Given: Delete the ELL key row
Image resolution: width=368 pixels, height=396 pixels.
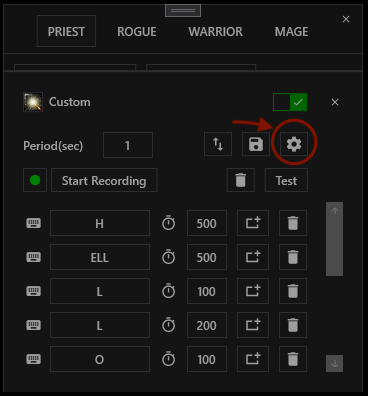Looking at the screenshot, I should pyautogui.click(x=293, y=257).
